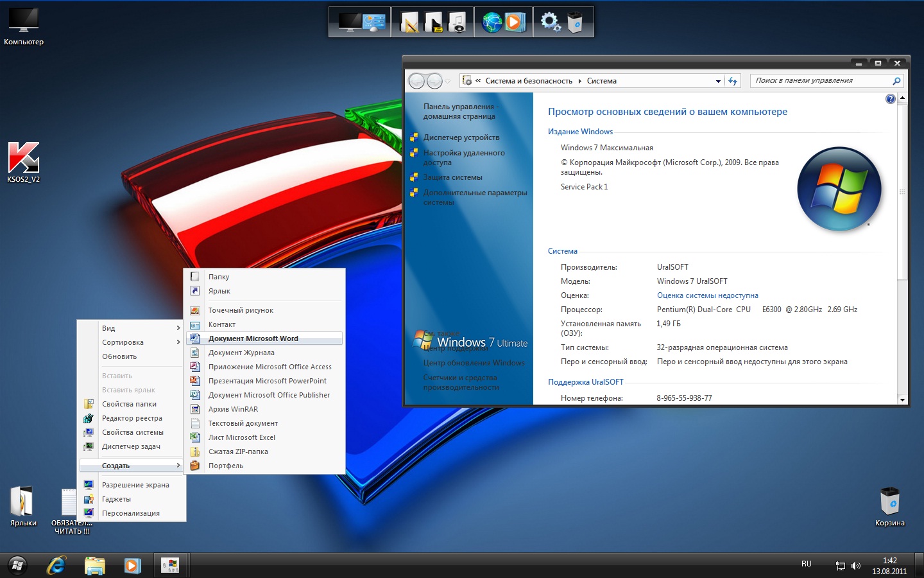Open Диспетчер устройств link in sidebar
Image resolution: width=924 pixels, height=578 pixels.
click(461, 137)
